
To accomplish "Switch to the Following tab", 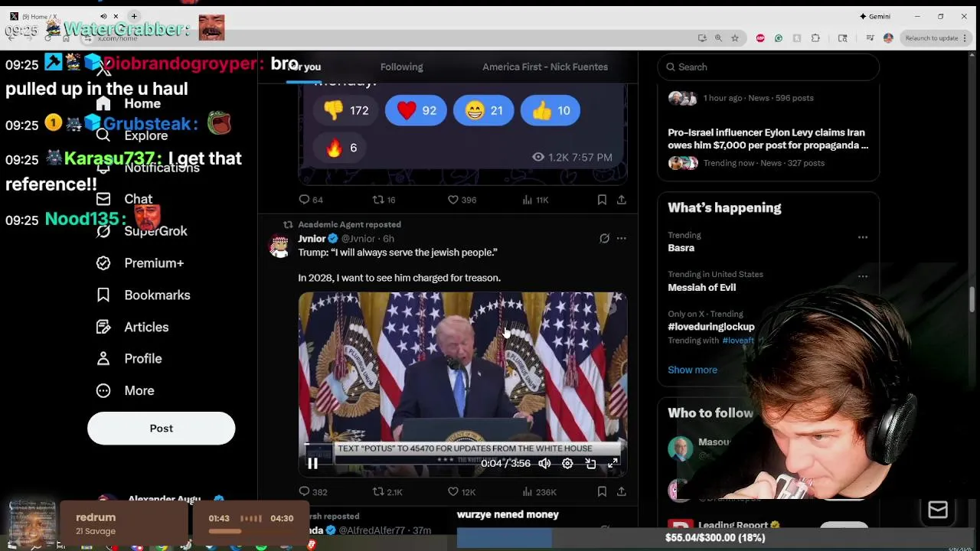I will tap(401, 67).
